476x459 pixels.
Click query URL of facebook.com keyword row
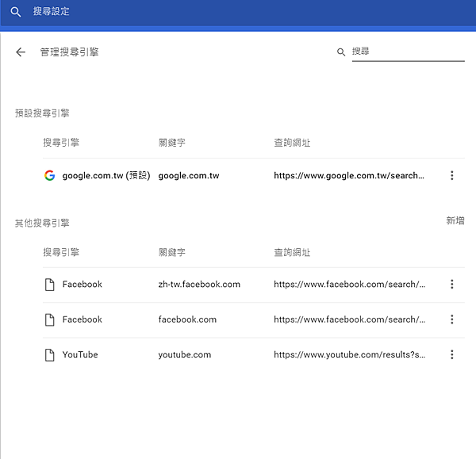pyautogui.click(x=349, y=319)
